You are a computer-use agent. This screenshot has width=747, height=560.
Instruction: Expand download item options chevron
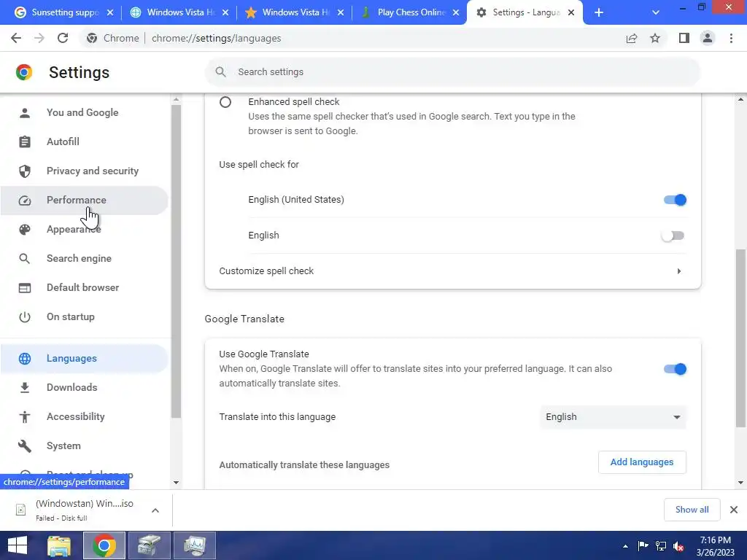pos(155,510)
